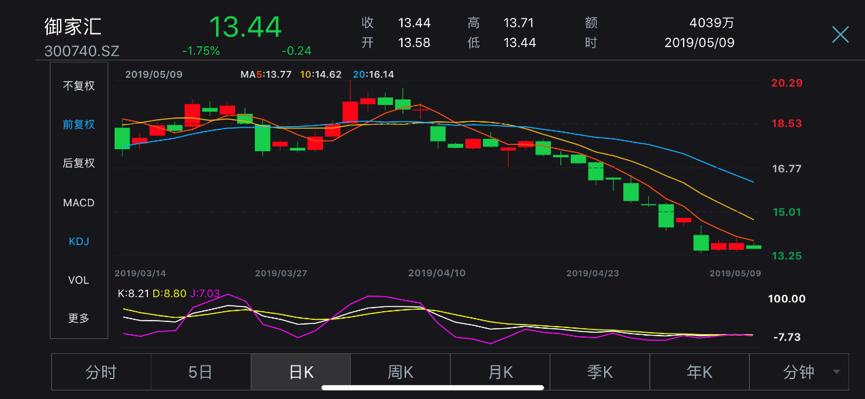Tap the -0.24 price change value
This screenshot has width=865, height=399.
(x=296, y=51)
